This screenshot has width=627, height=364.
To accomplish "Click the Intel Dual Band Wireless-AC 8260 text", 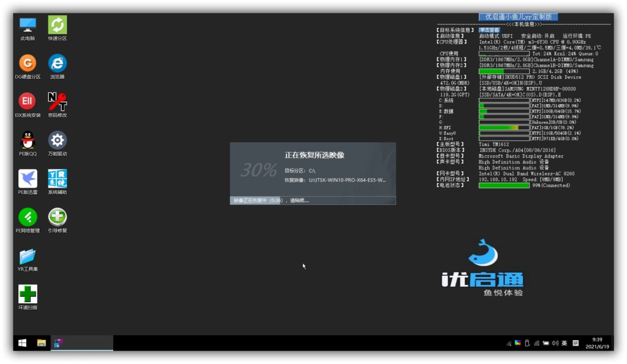I will pyautogui.click(x=527, y=174).
